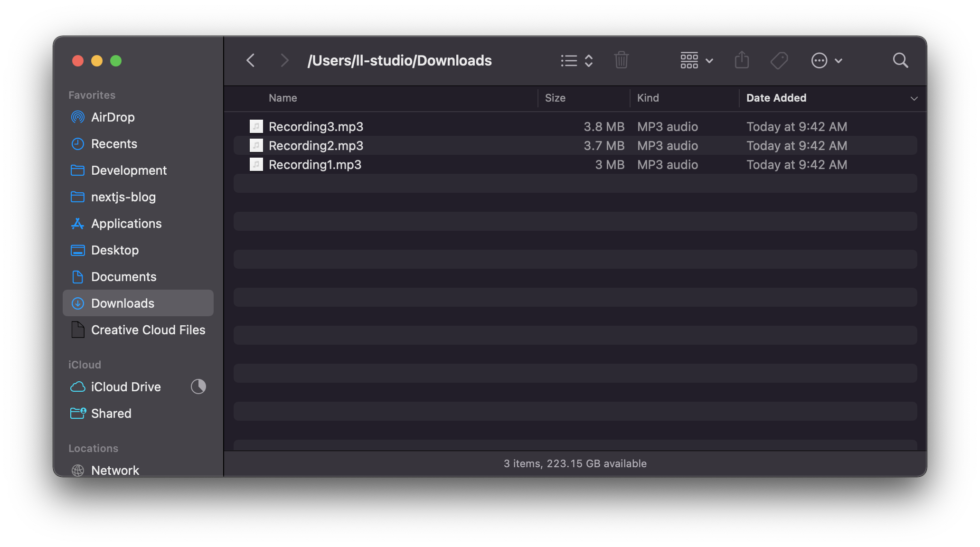The width and height of the screenshot is (980, 547).
Task: Open the search field via magnifier icon
Action: tap(900, 60)
